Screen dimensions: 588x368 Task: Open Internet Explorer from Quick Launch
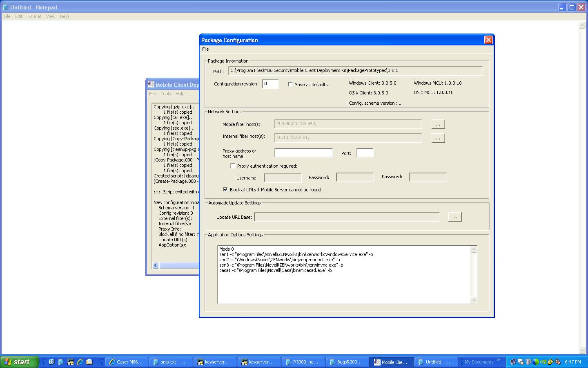[x=80, y=362]
